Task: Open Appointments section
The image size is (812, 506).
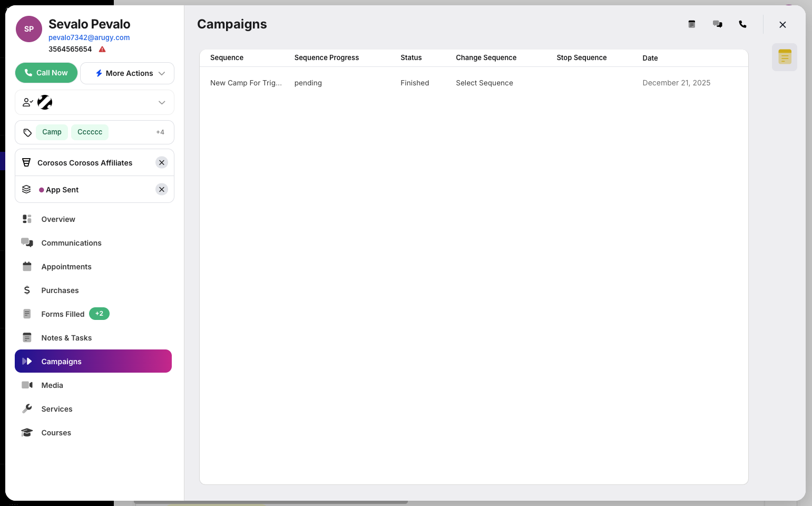Action: point(93,267)
